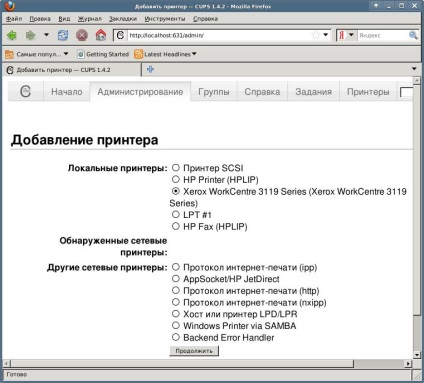Viewport: 424px width, 383px height.
Task: Open the back/forward history dropdown arrow
Action: (46, 35)
